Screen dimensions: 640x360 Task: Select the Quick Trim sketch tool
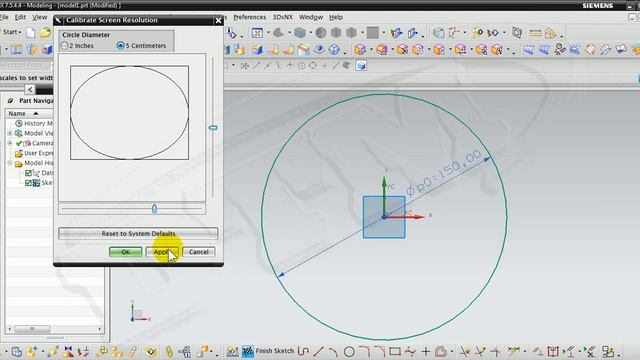click(465, 351)
